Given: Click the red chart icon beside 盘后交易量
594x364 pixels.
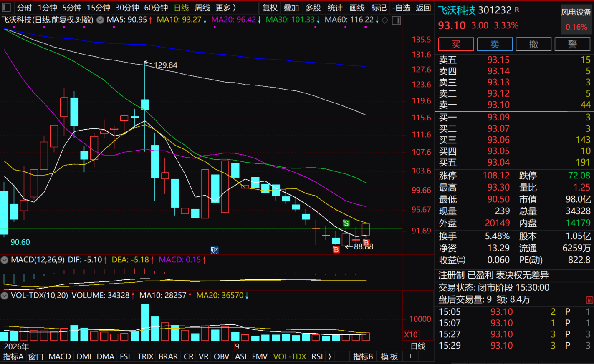Looking at the screenshot, I should point(589,300).
